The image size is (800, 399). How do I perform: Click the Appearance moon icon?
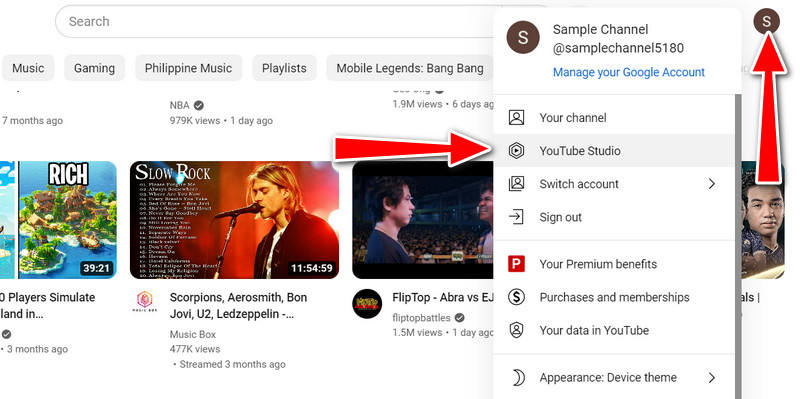[517, 378]
